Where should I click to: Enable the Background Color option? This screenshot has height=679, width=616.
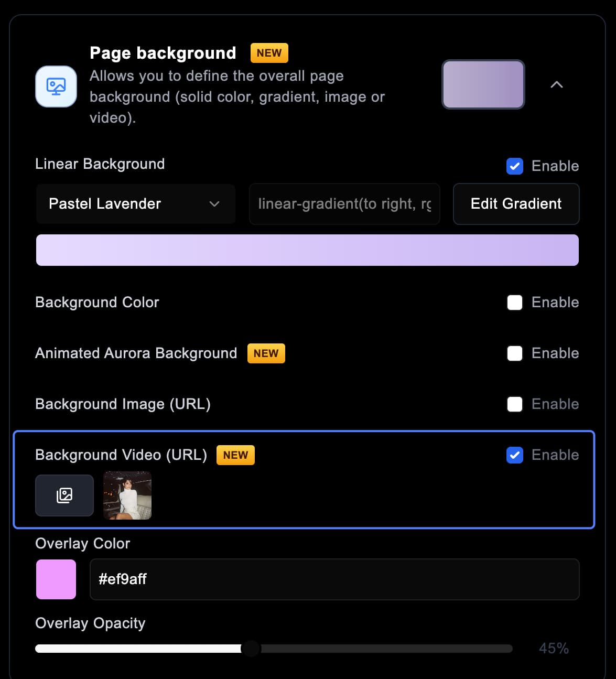point(515,302)
